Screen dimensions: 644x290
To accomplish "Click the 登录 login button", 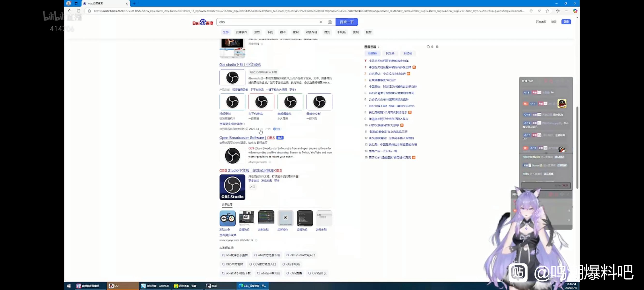I will pyautogui.click(x=566, y=22).
